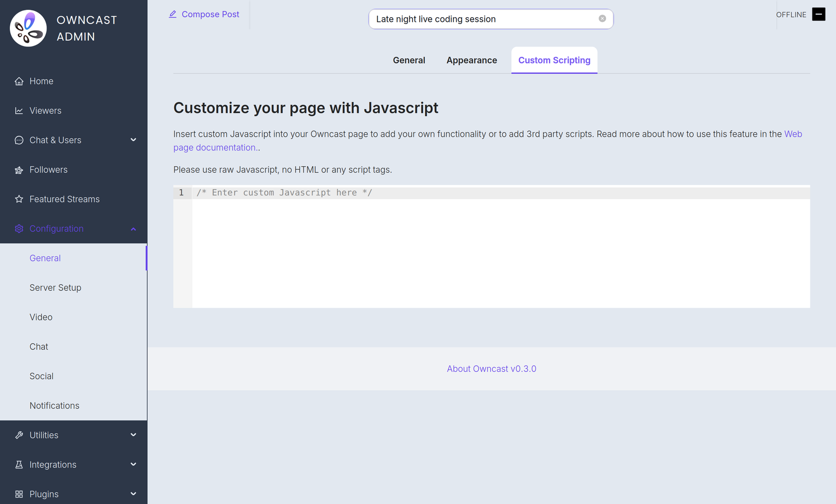The height and width of the screenshot is (504, 836).
Task: Click the Chat & Users bubble icon
Action: (x=19, y=140)
